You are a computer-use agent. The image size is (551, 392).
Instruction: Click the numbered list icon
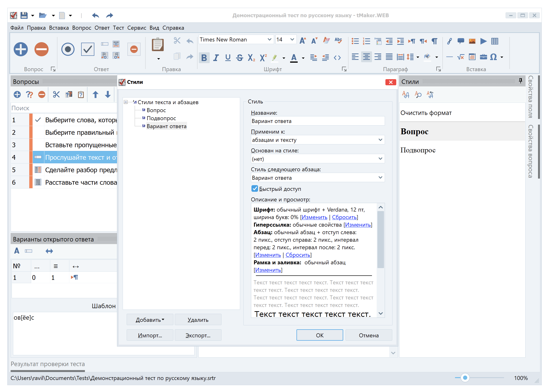pos(367,41)
